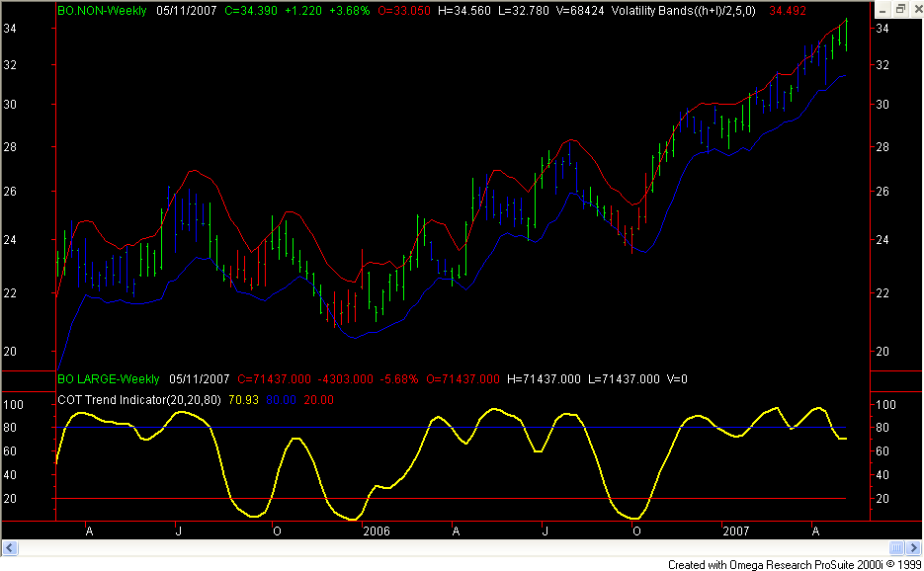
Task: Click the O=71437.000 open value
Action: pos(462,379)
